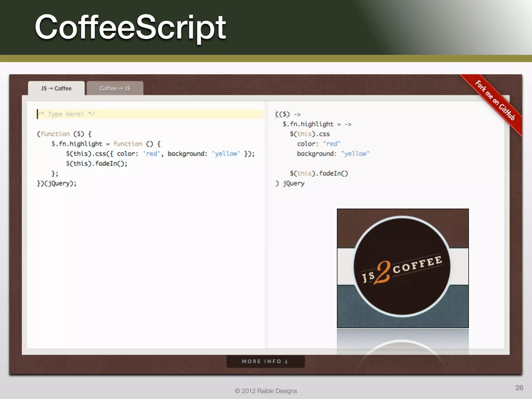The height and width of the screenshot is (399, 532).
Task: Click the '(($) ->' line in CoffeeScript output
Action: tap(288, 114)
